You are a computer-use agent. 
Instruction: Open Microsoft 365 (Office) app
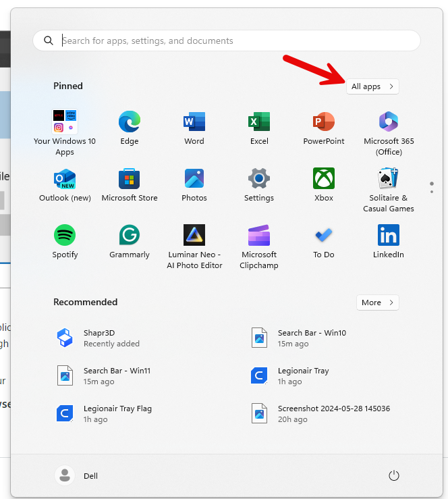[389, 132]
